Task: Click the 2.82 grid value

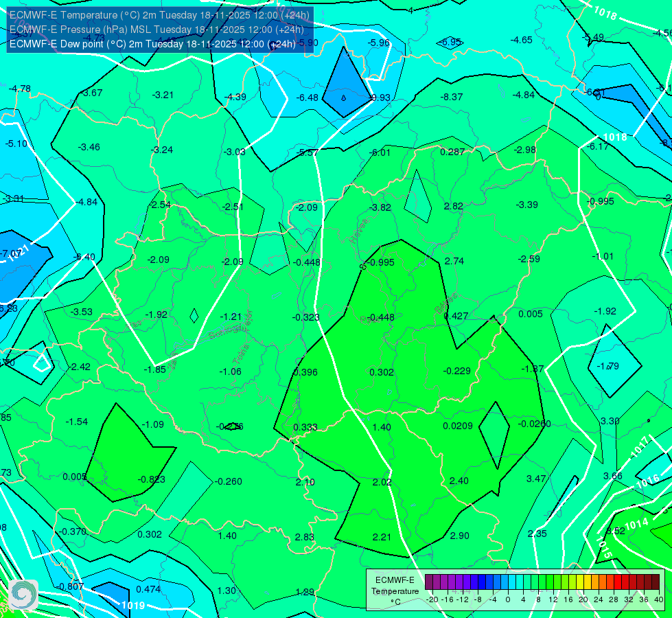Action: pyautogui.click(x=454, y=206)
